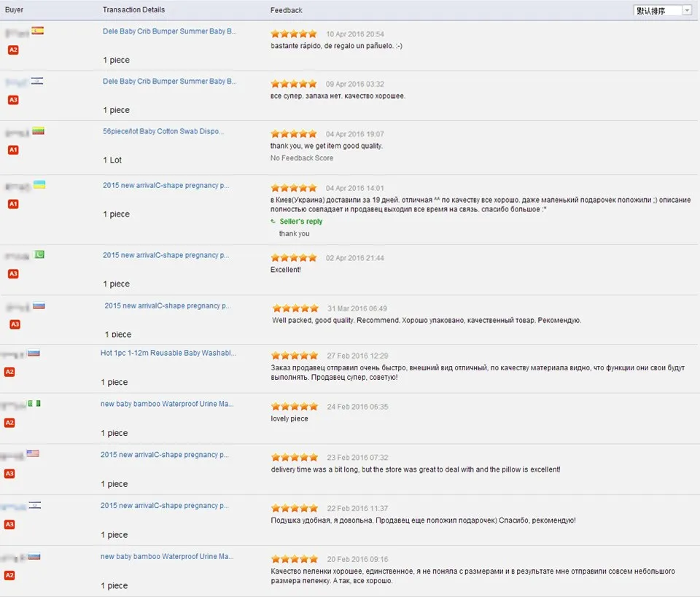Click the Spain flag icon of first buyer
Viewport: 700px width, 597px height.
click(37, 31)
